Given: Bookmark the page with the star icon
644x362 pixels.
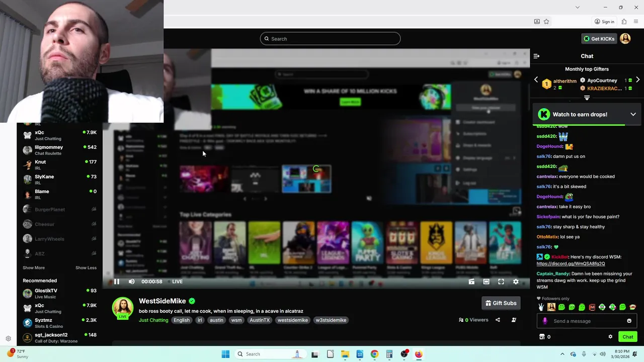Looking at the screenshot, I should coord(546,22).
